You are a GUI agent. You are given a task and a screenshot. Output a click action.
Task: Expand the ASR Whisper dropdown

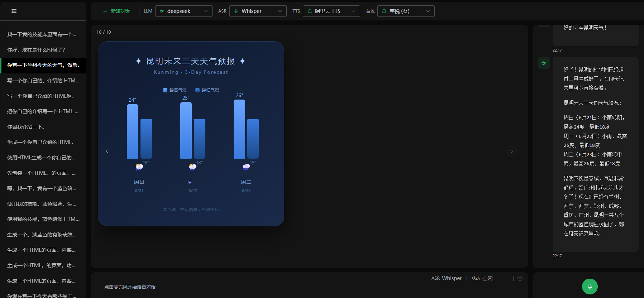258,11
